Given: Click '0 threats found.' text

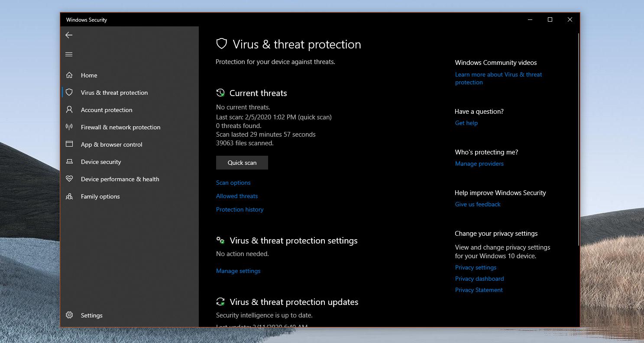Looking at the screenshot, I should pyautogui.click(x=239, y=126).
